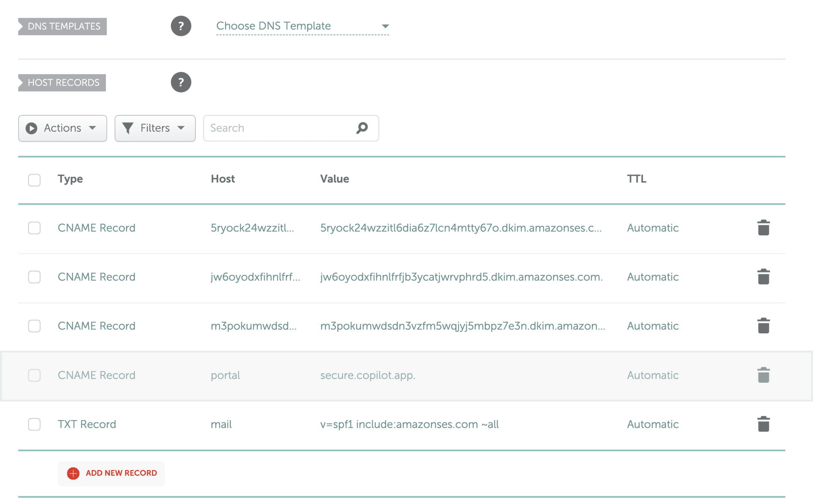Delete the mail TXT record via trash icon
This screenshot has height=504, width=813.
(x=763, y=424)
